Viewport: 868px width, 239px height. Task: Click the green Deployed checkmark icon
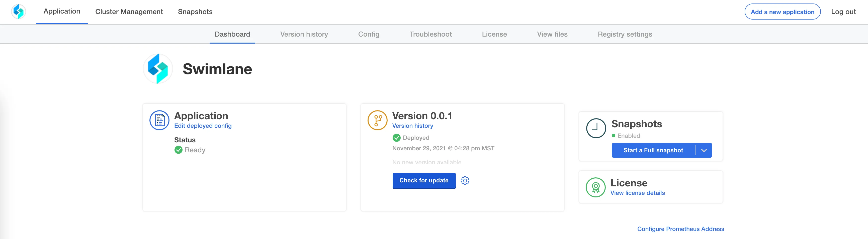[x=397, y=138]
